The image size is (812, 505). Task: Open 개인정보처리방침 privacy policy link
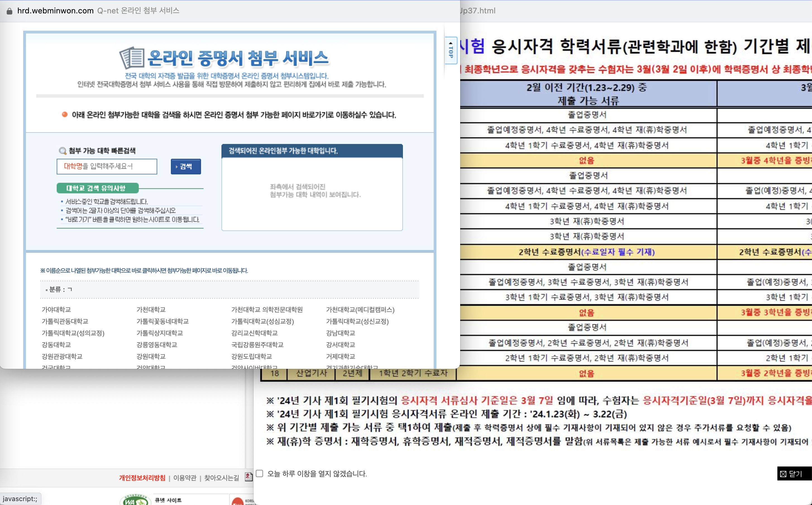click(142, 478)
